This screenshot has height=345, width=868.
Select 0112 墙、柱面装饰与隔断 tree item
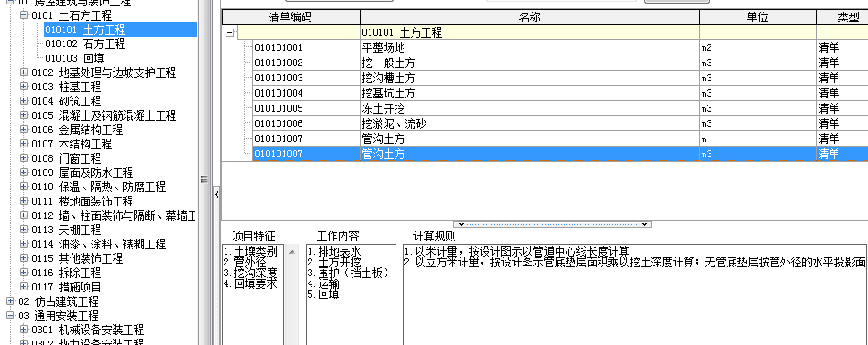point(114,215)
